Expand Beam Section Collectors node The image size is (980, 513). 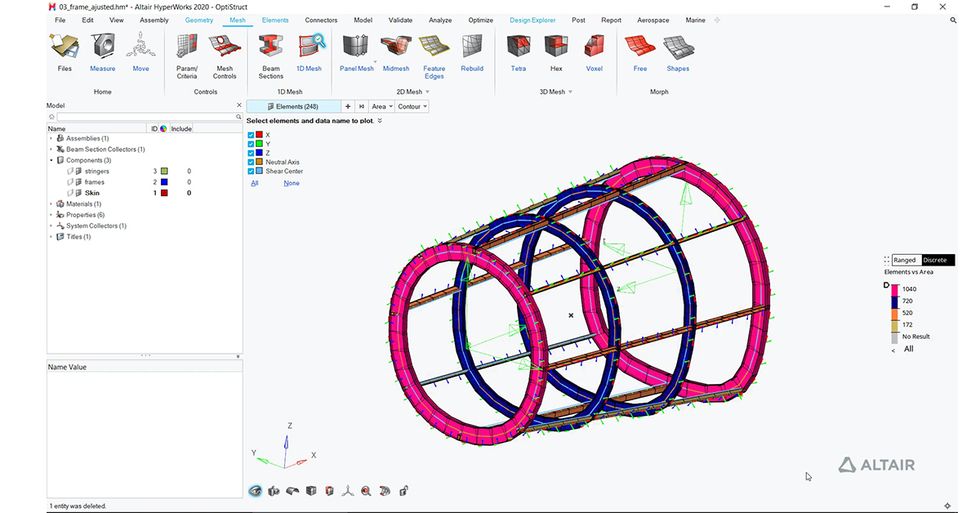[51, 149]
